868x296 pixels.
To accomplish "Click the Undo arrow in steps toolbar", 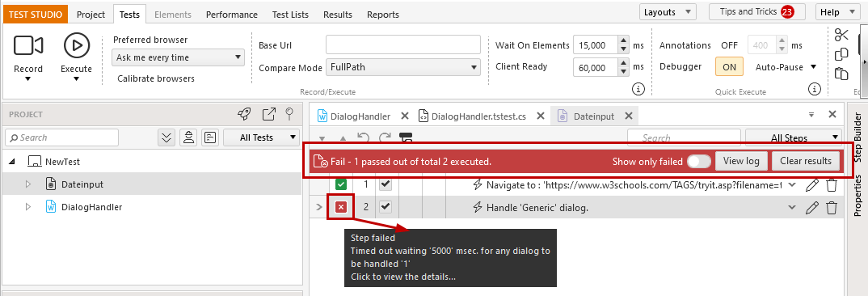I will [x=363, y=137].
